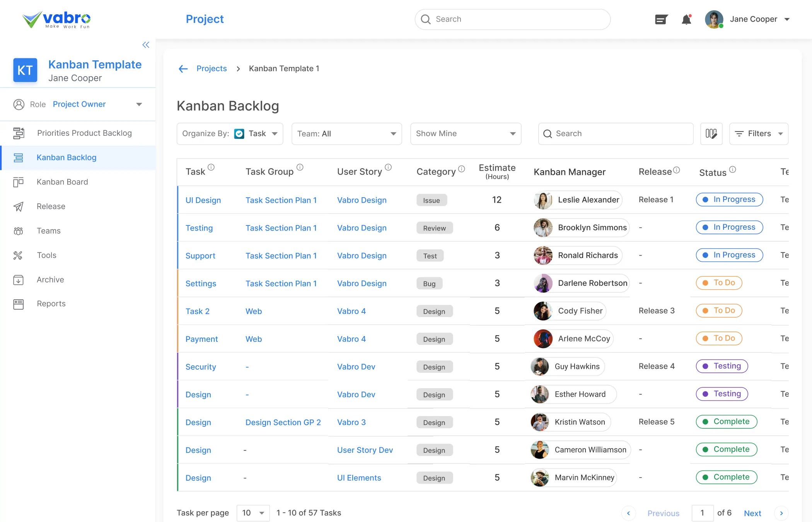This screenshot has width=812, height=522.
Task: Click the Kanban Backlog search field
Action: [616, 134]
